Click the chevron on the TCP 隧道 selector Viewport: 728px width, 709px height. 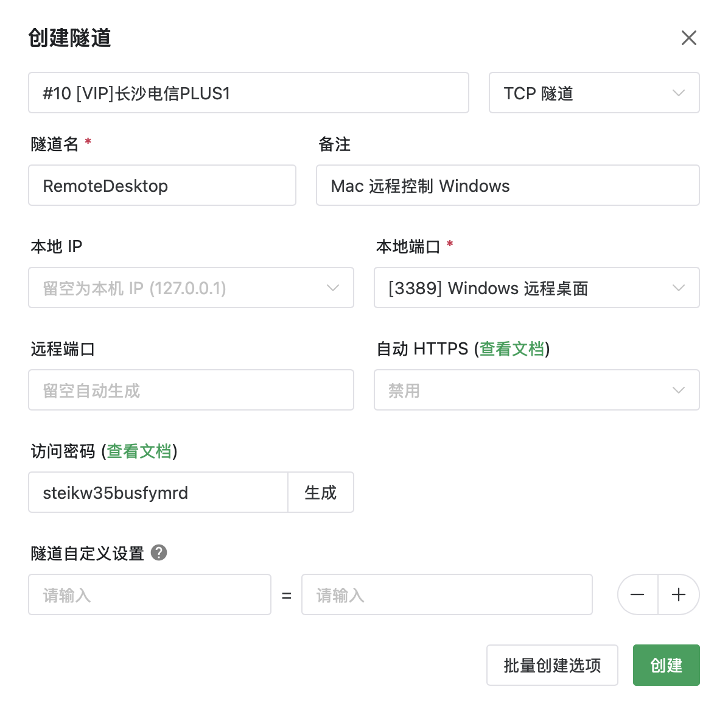tap(678, 93)
